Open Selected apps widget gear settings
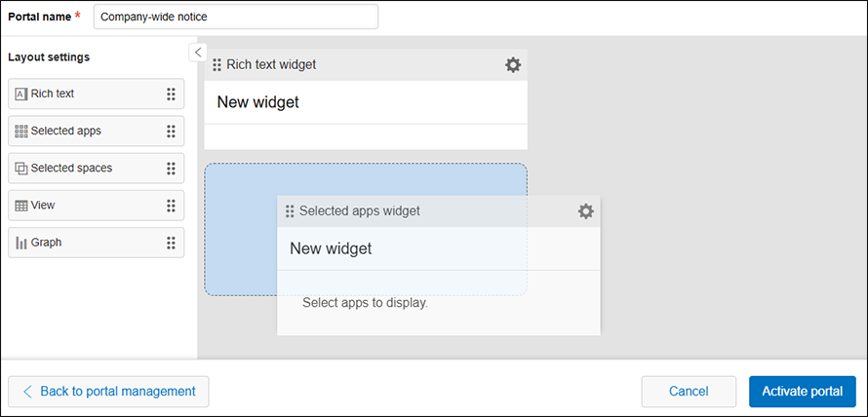 click(585, 211)
